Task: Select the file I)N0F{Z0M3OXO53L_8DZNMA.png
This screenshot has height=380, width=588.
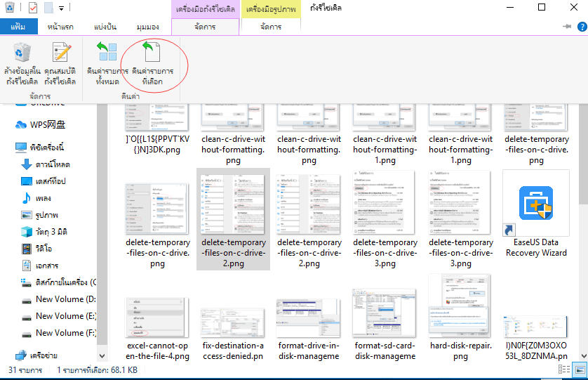Action: [536, 338]
